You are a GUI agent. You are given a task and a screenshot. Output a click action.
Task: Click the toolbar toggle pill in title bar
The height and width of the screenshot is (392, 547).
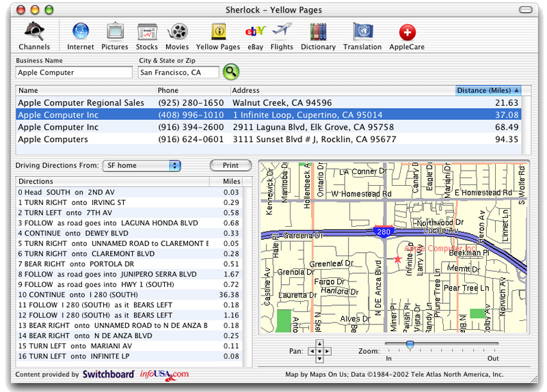point(525,10)
